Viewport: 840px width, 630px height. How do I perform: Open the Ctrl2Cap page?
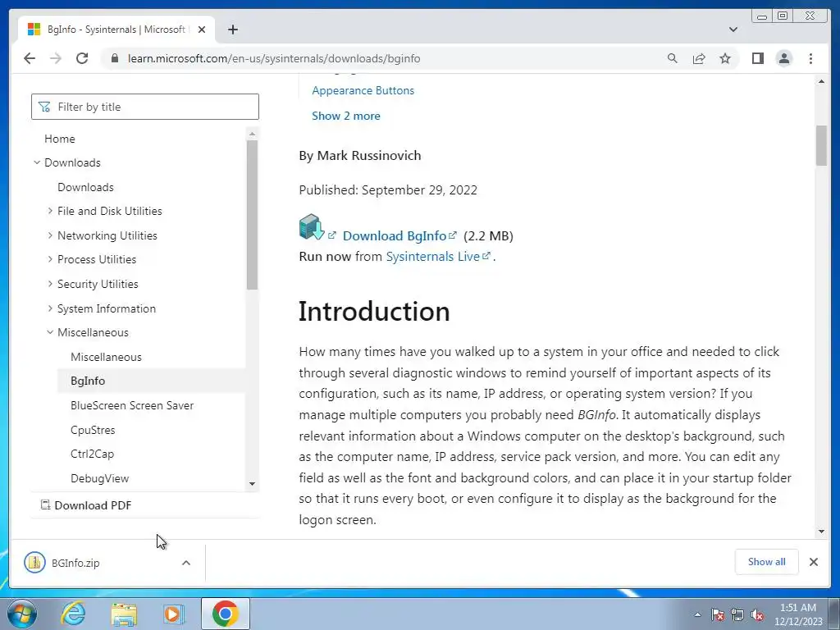pyautogui.click(x=92, y=454)
